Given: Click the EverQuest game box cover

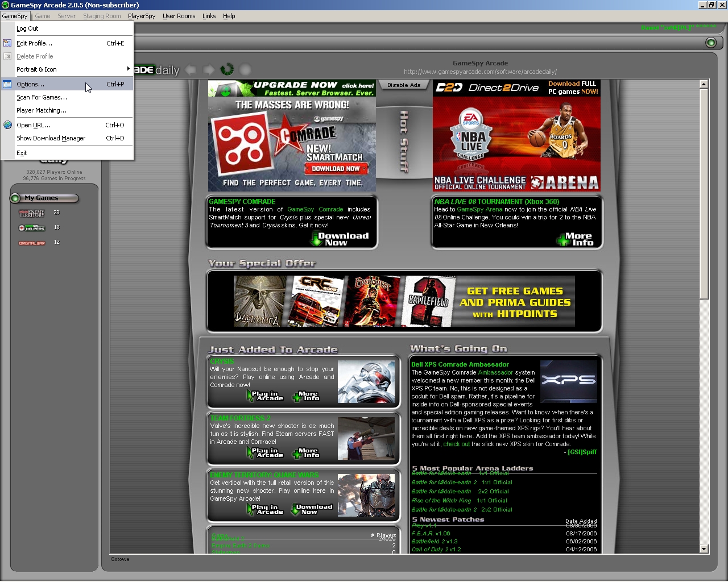Looking at the screenshot, I should click(371, 301).
